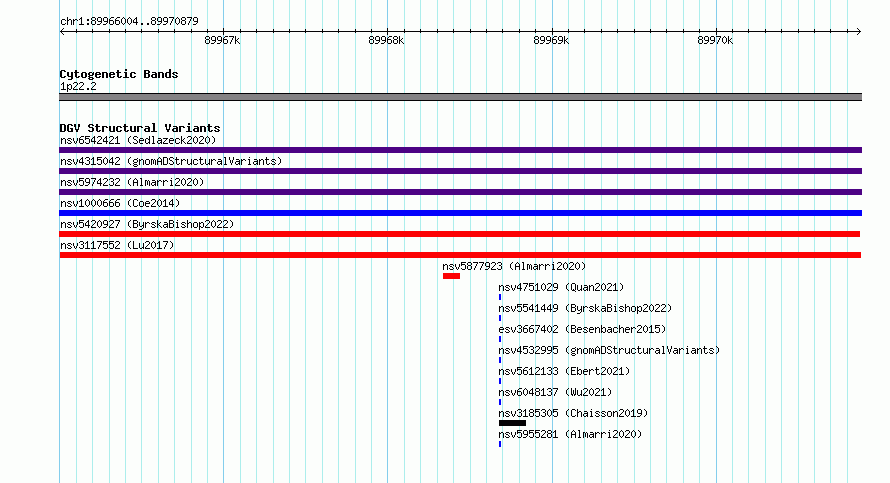Click the nsv5974232 (Almarri2020) label
The height and width of the screenshot is (483, 890).
[132, 182]
